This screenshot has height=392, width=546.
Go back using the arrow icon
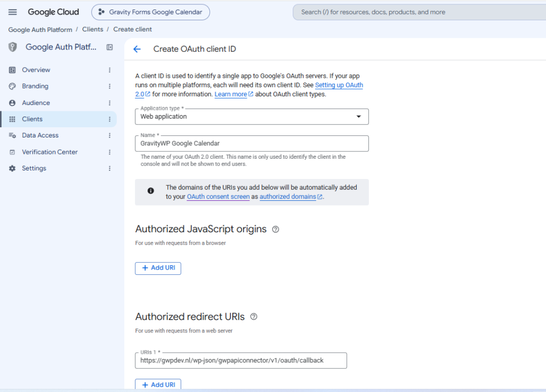click(137, 49)
